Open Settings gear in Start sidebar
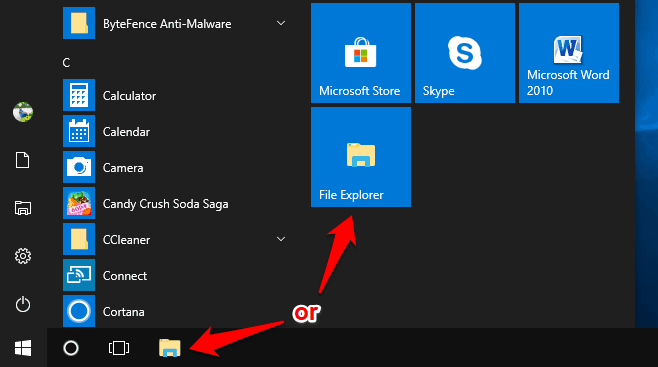This screenshot has height=367, width=658. (x=23, y=256)
